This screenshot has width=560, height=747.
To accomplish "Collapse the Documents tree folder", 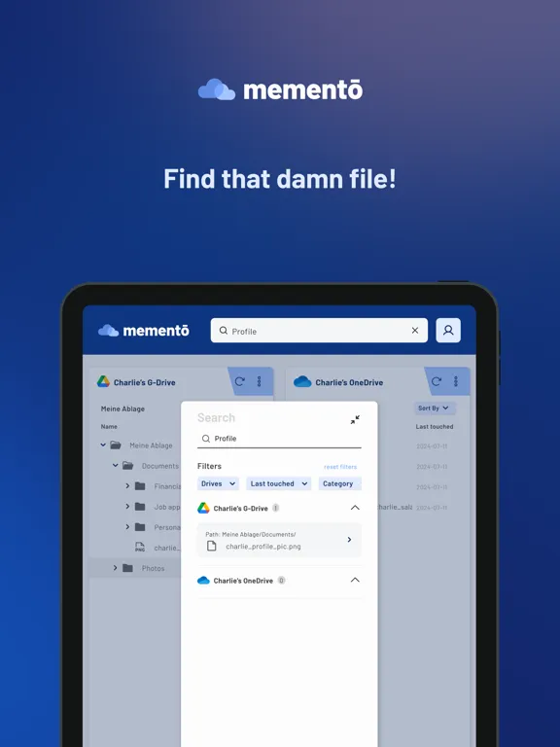I will [x=116, y=466].
